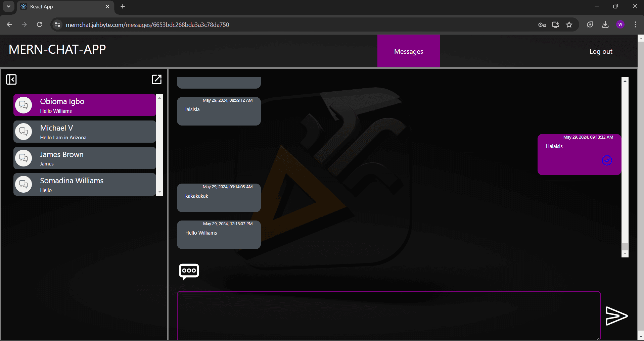Viewport: 644px width, 341px height.
Task: Click the MERN-CHAT-APP title
Action: click(57, 49)
